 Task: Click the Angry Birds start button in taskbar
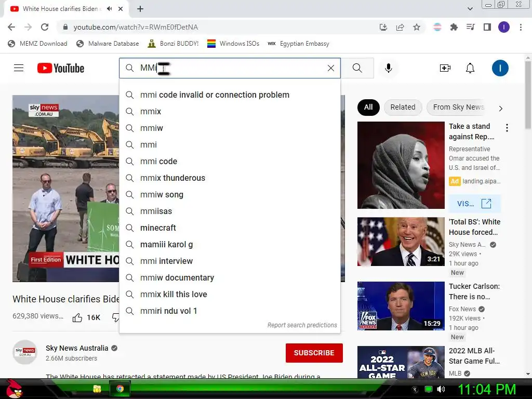[14, 389]
